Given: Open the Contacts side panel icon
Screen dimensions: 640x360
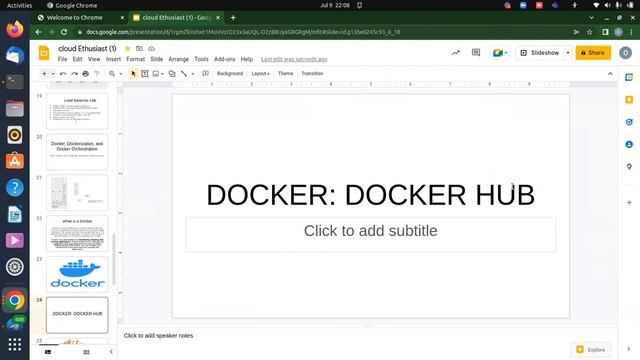Looking at the screenshot, I should pyautogui.click(x=629, y=144).
